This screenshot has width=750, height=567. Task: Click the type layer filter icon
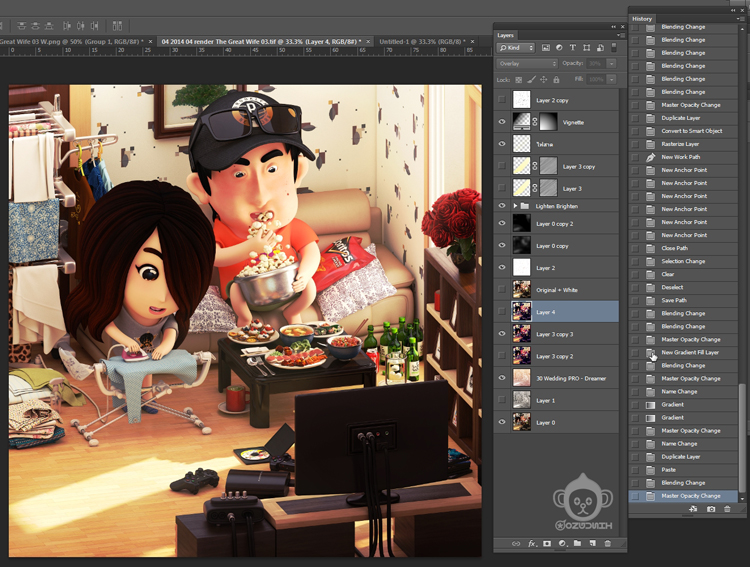pyautogui.click(x=573, y=48)
